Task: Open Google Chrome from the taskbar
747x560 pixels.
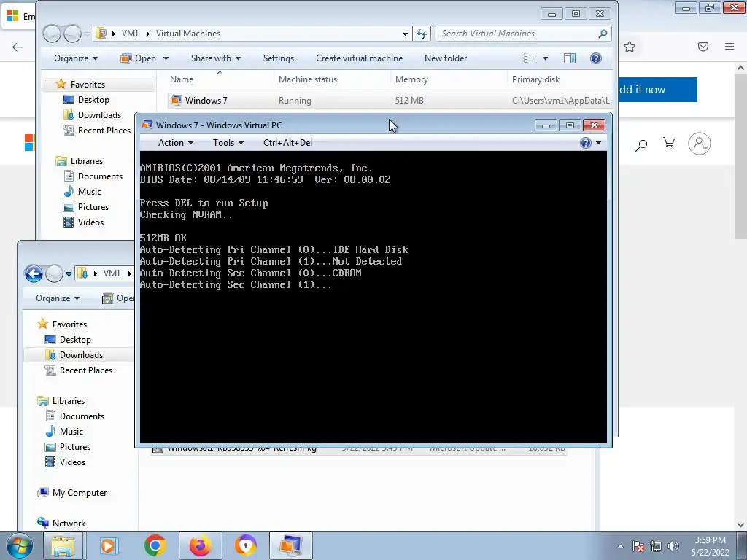Action: point(155,545)
